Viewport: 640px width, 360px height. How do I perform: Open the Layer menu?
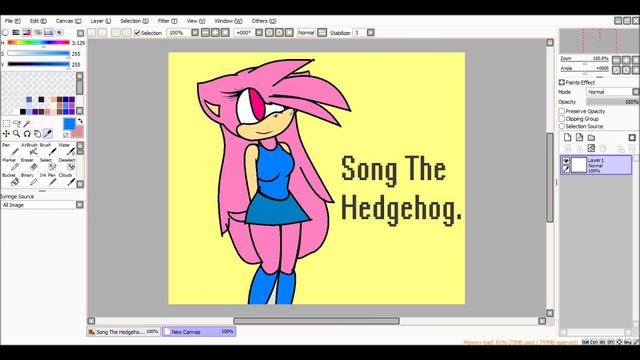(100, 21)
